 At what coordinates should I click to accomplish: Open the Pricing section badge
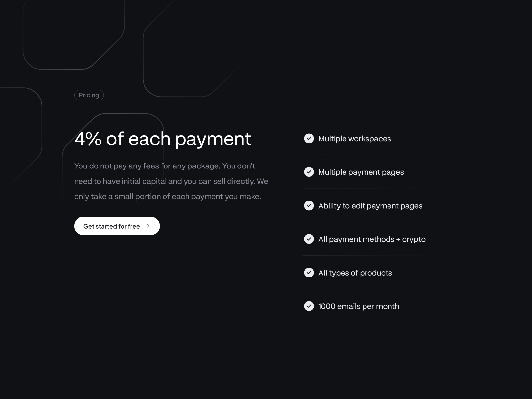click(89, 95)
